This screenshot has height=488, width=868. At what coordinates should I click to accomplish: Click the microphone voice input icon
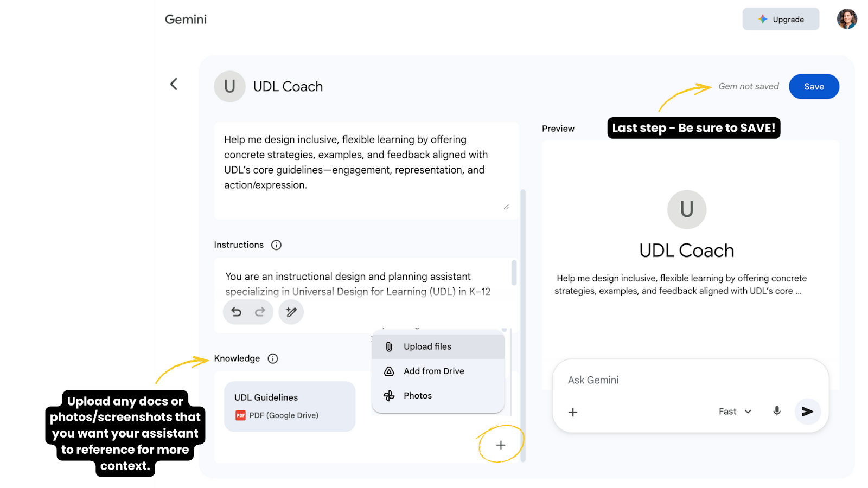tap(776, 412)
